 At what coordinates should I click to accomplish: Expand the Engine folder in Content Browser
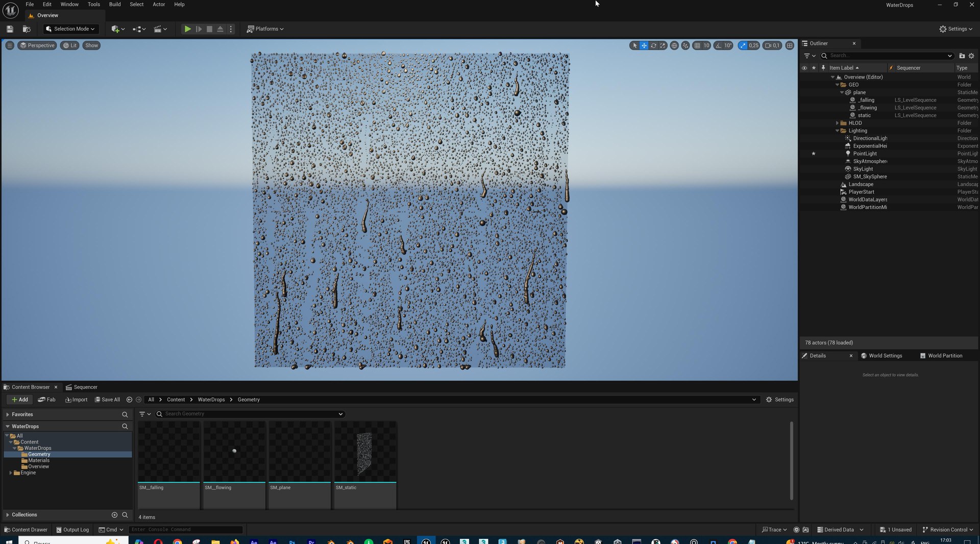pyautogui.click(x=11, y=473)
